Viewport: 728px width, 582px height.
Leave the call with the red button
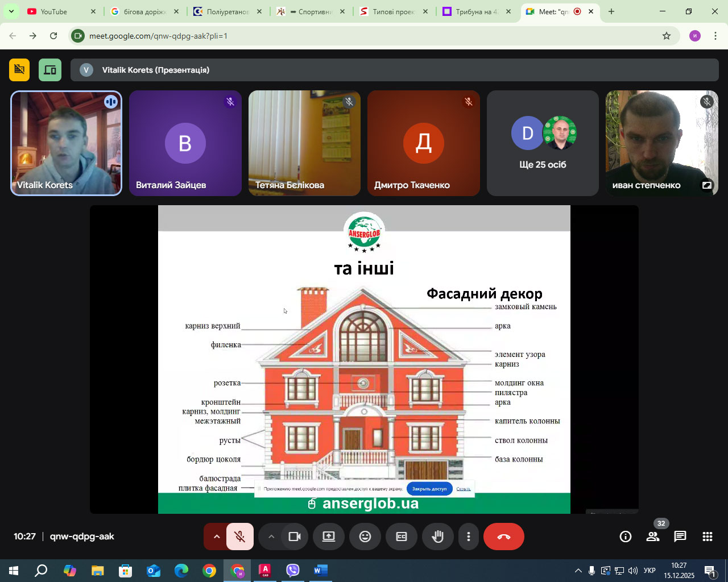[504, 537]
